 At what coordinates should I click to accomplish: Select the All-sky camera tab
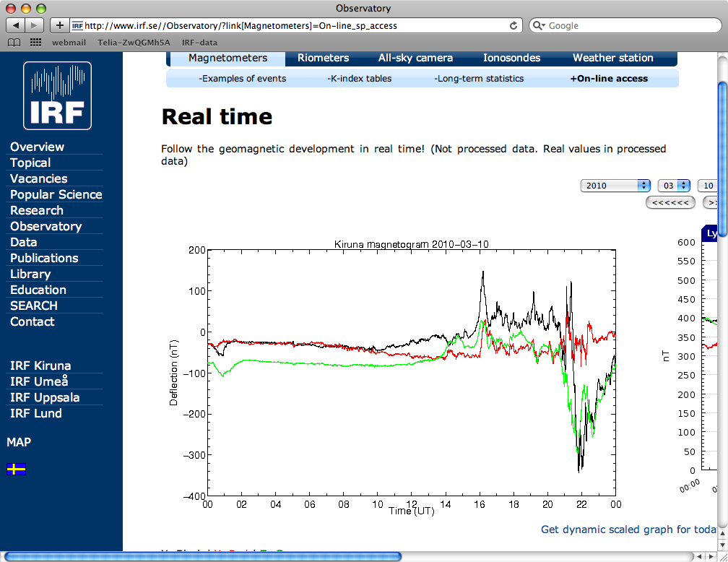(x=415, y=58)
